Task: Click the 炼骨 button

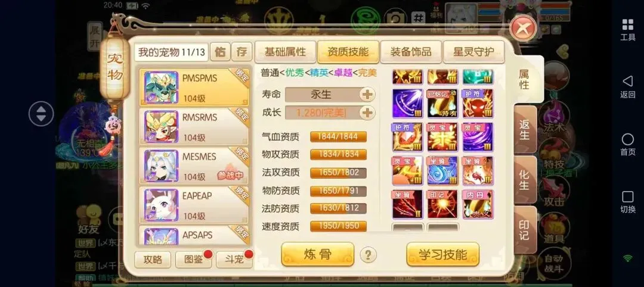Action: [317, 255]
